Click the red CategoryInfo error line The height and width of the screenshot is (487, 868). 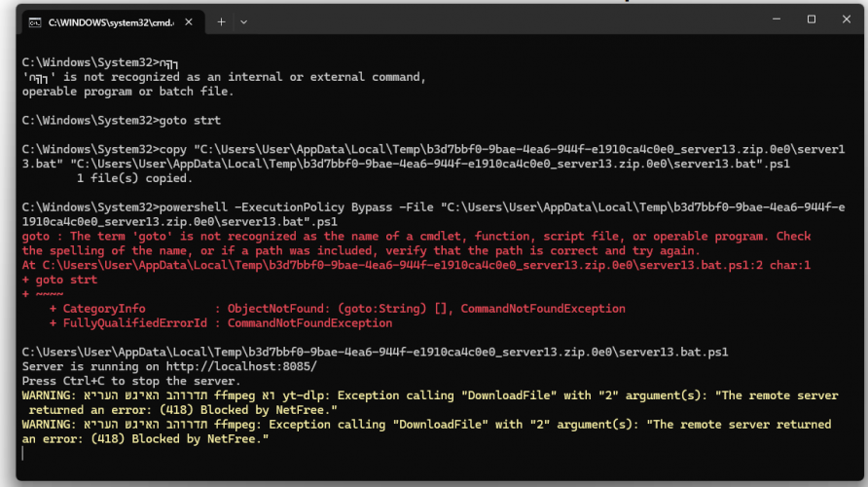341,309
